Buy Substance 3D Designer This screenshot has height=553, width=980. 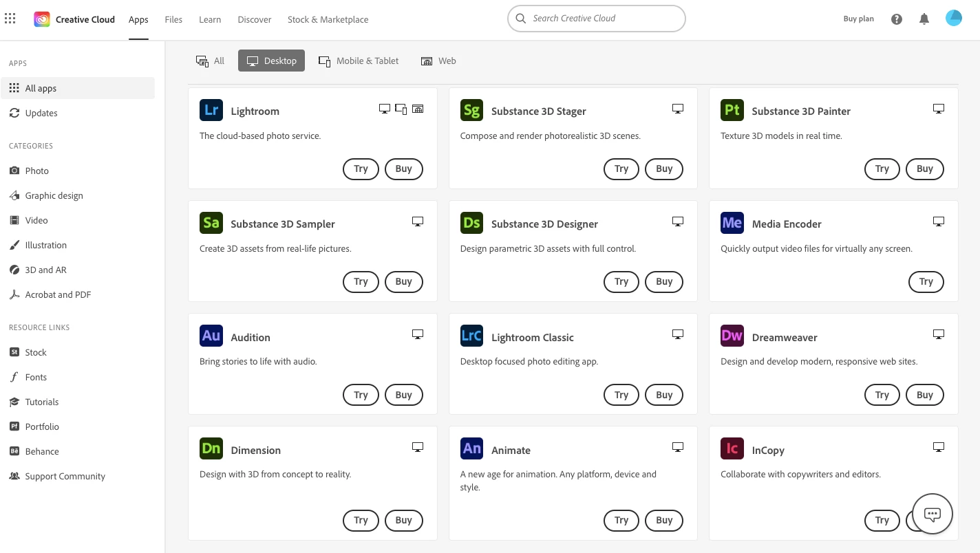tap(664, 281)
